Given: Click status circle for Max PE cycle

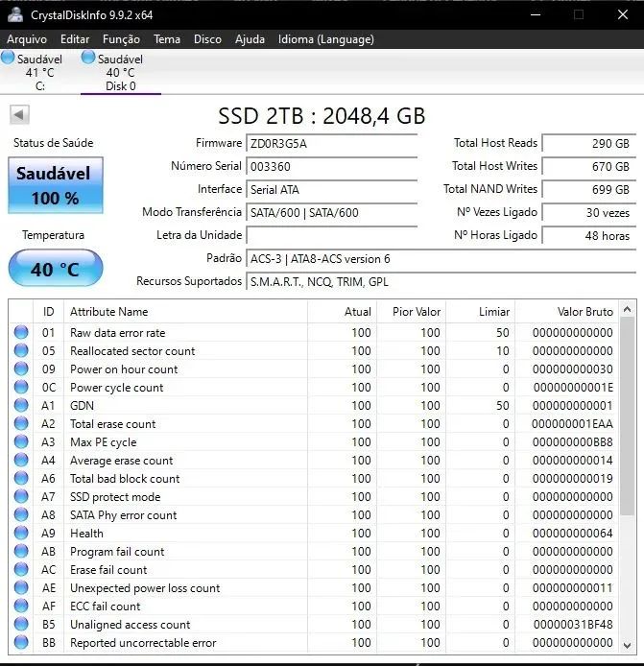Looking at the screenshot, I should pos(21,441).
